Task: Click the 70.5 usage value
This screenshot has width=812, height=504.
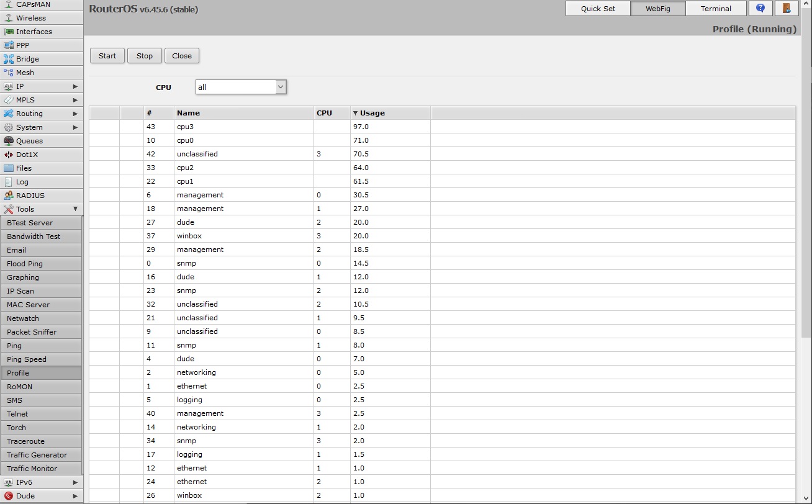Action: point(361,154)
